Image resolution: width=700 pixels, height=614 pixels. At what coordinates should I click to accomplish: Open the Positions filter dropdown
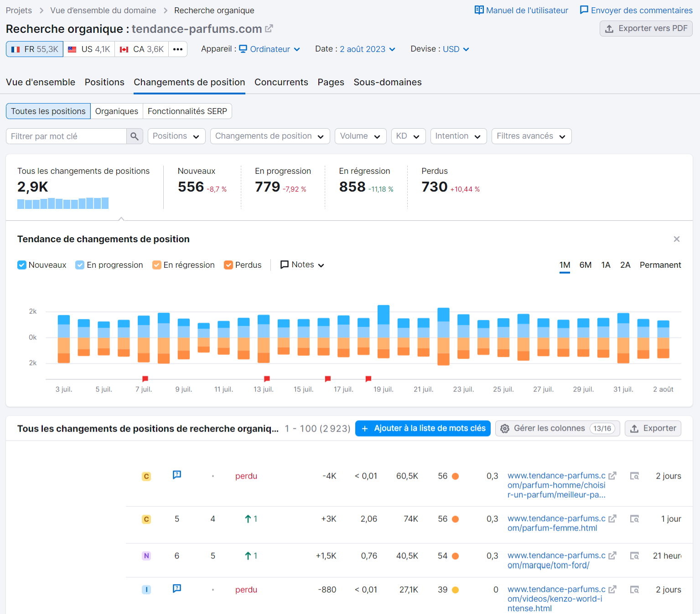tap(176, 136)
